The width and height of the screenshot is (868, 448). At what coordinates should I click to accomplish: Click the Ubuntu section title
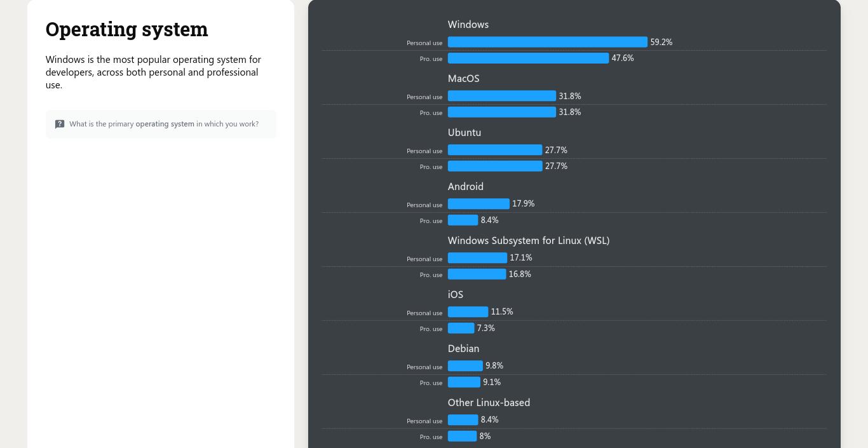(x=464, y=132)
